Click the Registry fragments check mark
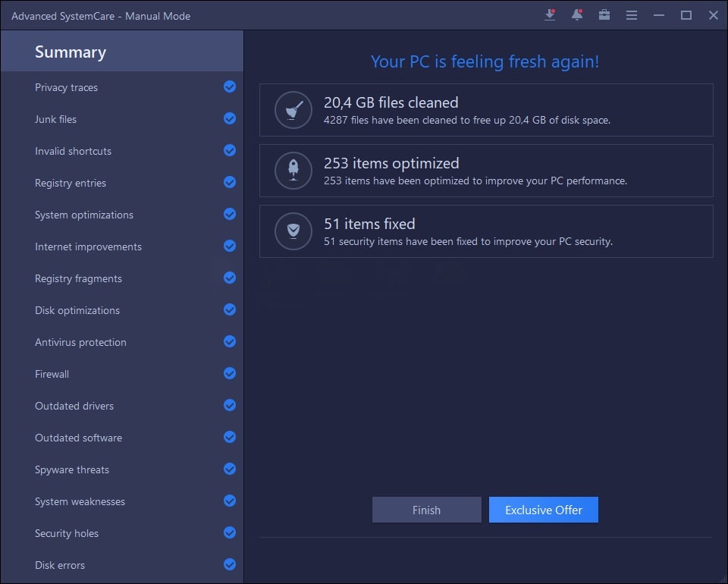728x584 pixels. point(229,278)
